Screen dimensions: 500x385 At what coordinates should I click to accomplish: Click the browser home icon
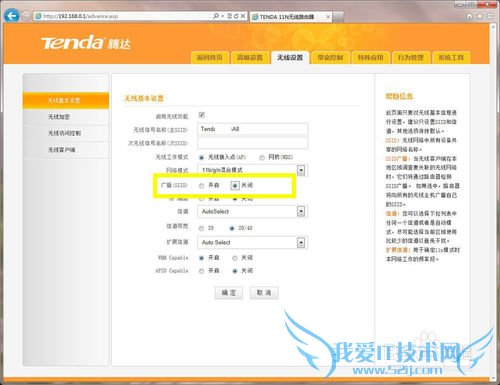(x=469, y=16)
